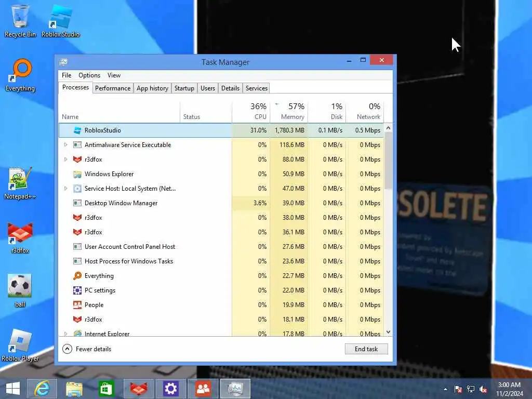Viewport: 532px width, 399px height.
Task: Open the Everything desktop shortcut
Action: point(20,75)
